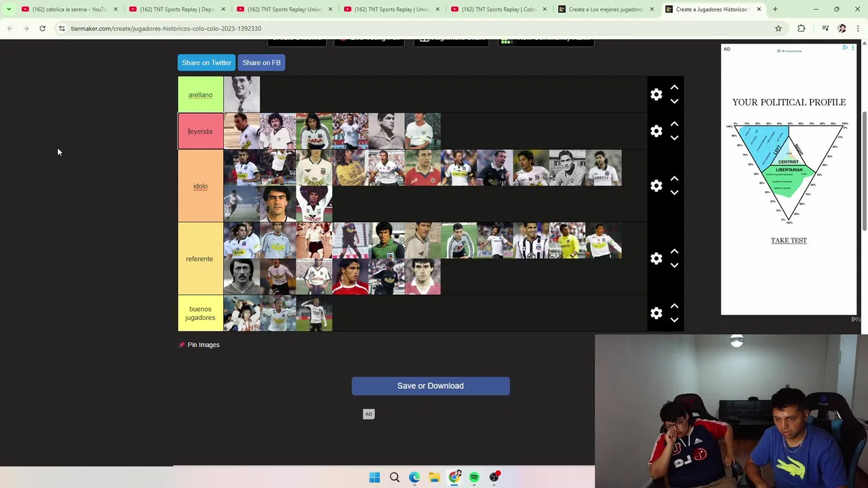The width and height of the screenshot is (868, 488).
Task: Select green-shirt goalkeeper photo in referente tier
Action: click(387, 241)
